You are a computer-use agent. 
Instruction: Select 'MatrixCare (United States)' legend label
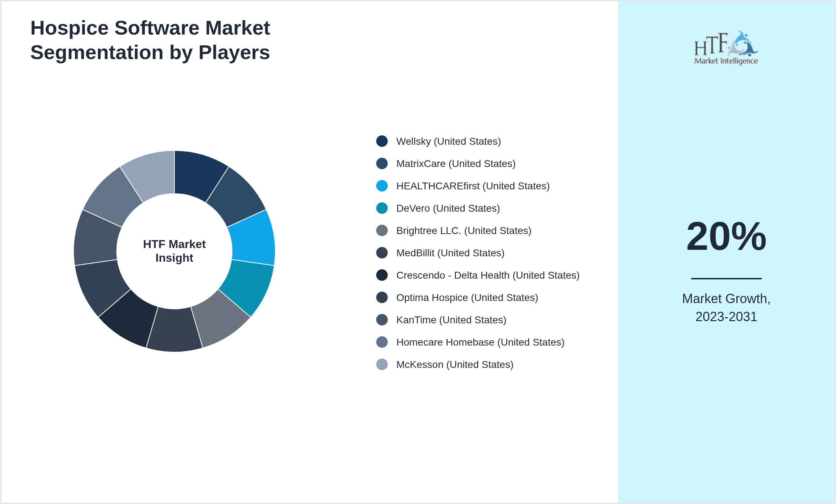(456, 164)
